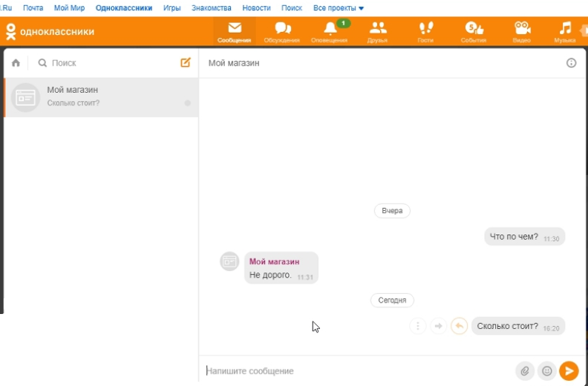Click the unread dot in Мой магазин row
588x386 pixels.
[x=188, y=103]
